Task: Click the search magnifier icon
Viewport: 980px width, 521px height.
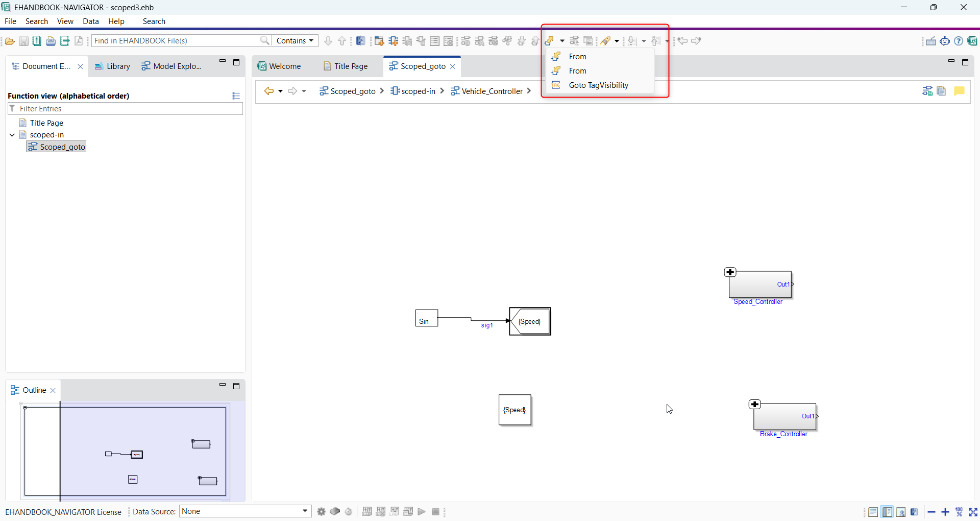Action: [x=265, y=40]
